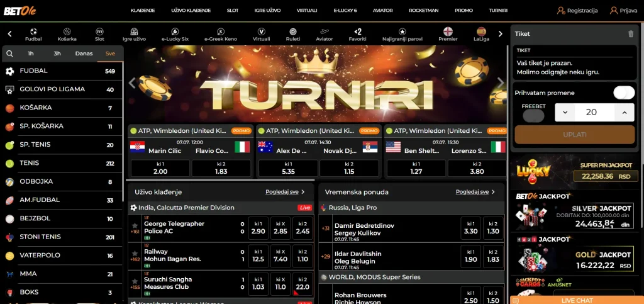Toggle the Prihvatam promene switch
644x304 pixels.
pyautogui.click(x=623, y=93)
